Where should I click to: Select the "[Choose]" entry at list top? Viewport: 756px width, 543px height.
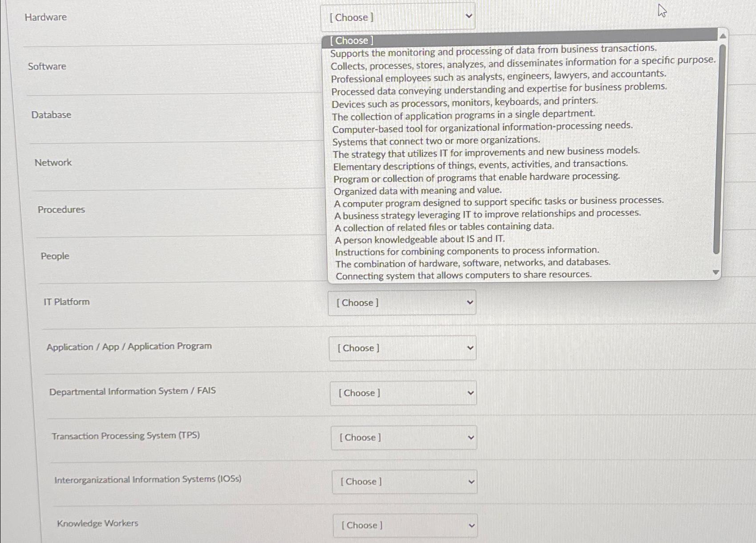[x=352, y=41]
